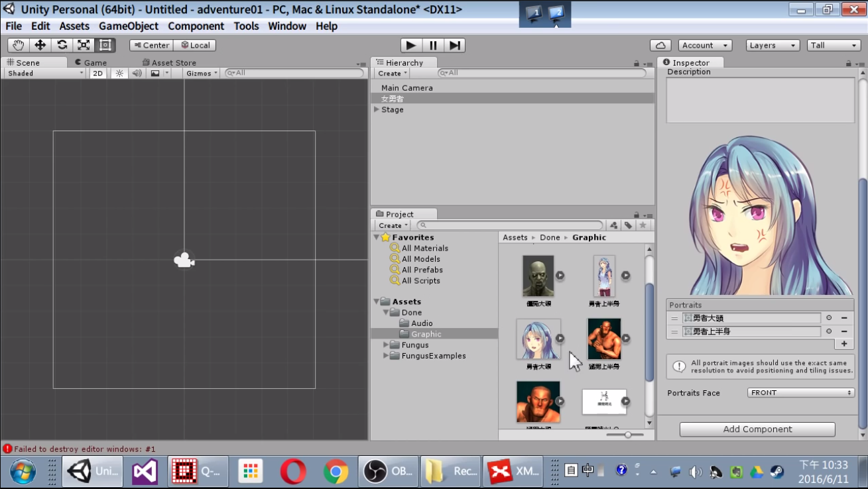This screenshot has width=868, height=489.
Task: Search by Type icon in Project
Action: [x=614, y=225]
